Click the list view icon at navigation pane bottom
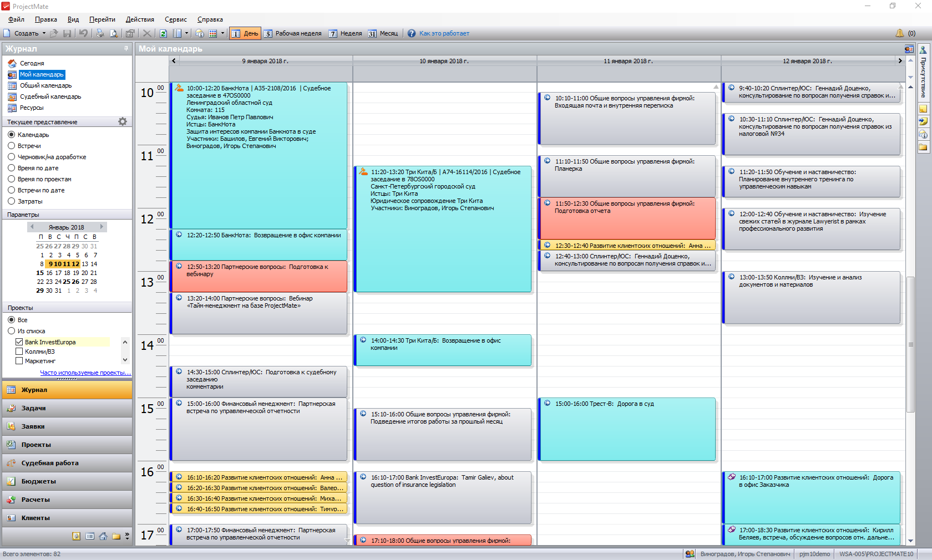 coord(90,536)
